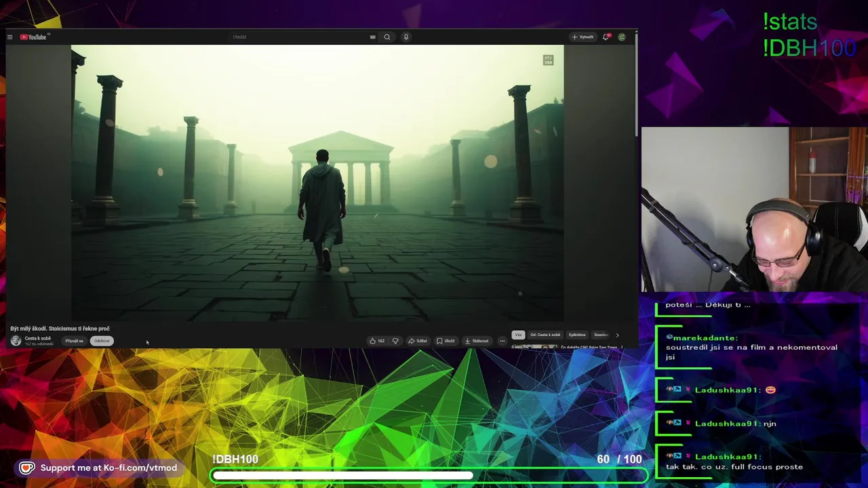Like the video with thumbs up
Screen dimensions: 868x488
pyautogui.click(x=377, y=341)
